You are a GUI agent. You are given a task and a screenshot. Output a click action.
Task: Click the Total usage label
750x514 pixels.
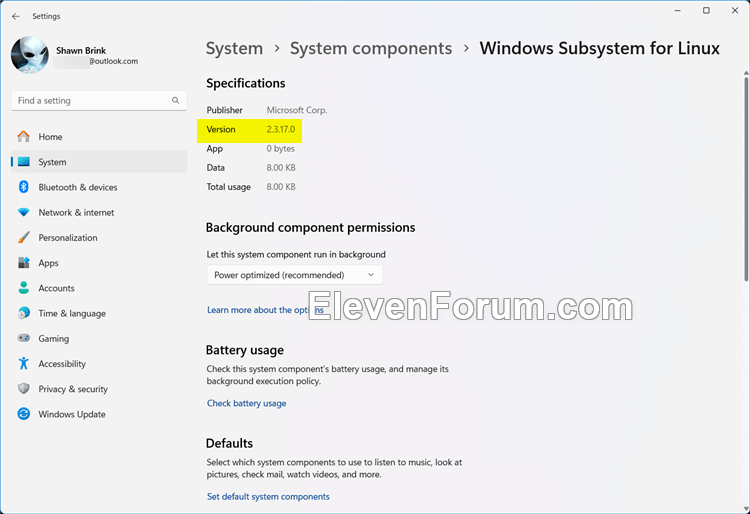coord(229,186)
